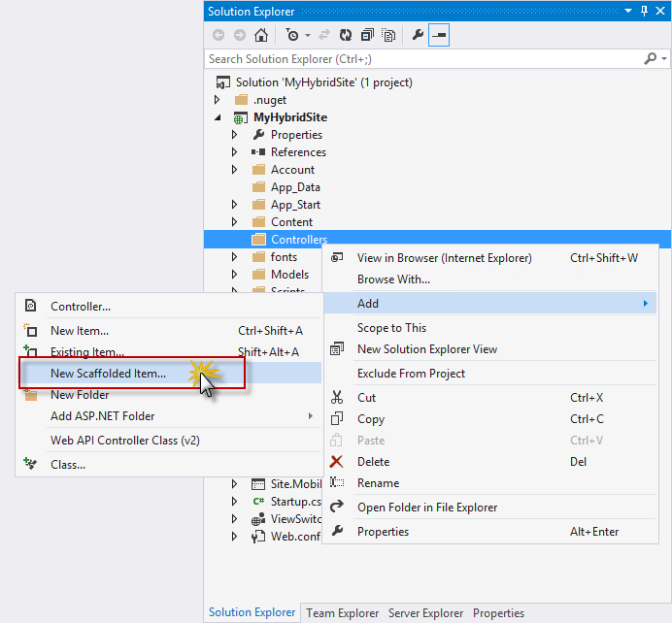Click the Show All Files icon
Viewport: 672px width, 623px height.
click(x=388, y=35)
